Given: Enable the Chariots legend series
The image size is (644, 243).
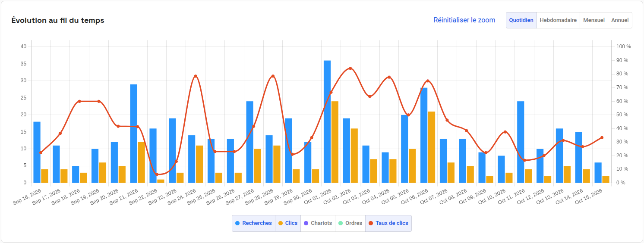Looking at the screenshot, I should coord(318,223).
